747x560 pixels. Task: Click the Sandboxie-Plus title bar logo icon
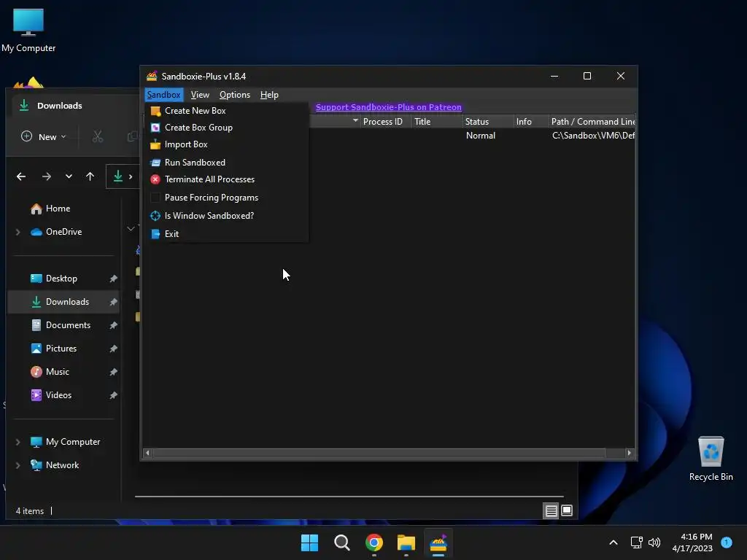click(152, 76)
